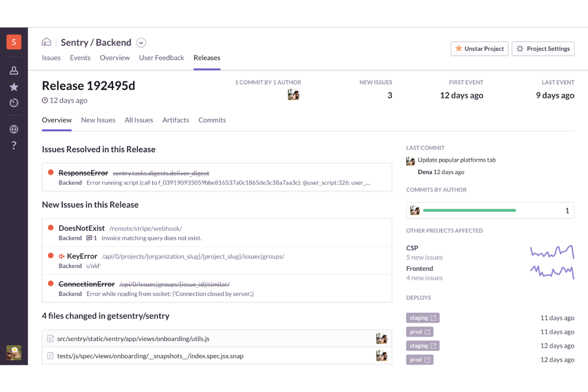Open the Artifacts tab
The image size is (588, 392).
click(x=176, y=120)
